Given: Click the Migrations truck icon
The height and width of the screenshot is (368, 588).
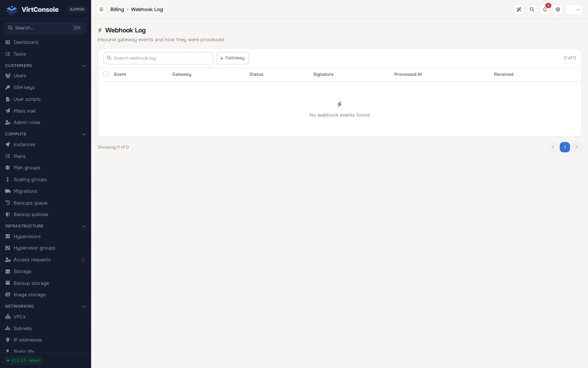Looking at the screenshot, I should click(8, 191).
